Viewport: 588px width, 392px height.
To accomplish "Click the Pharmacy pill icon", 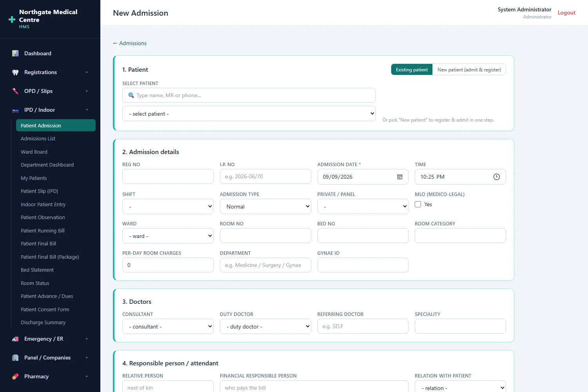I will pyautogui.click(x=15, y=377).
